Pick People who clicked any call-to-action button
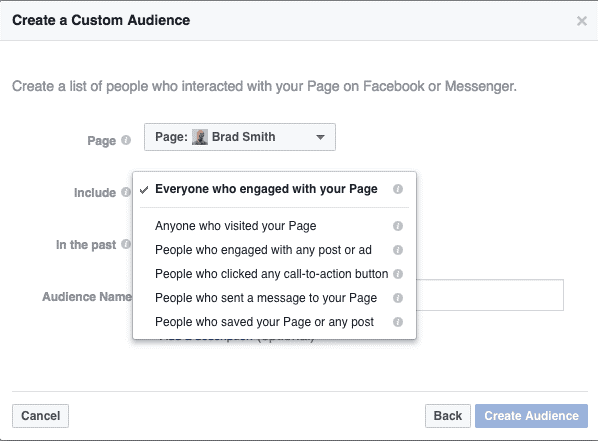Viewport: 598px width, 441px height. point(272,274)
